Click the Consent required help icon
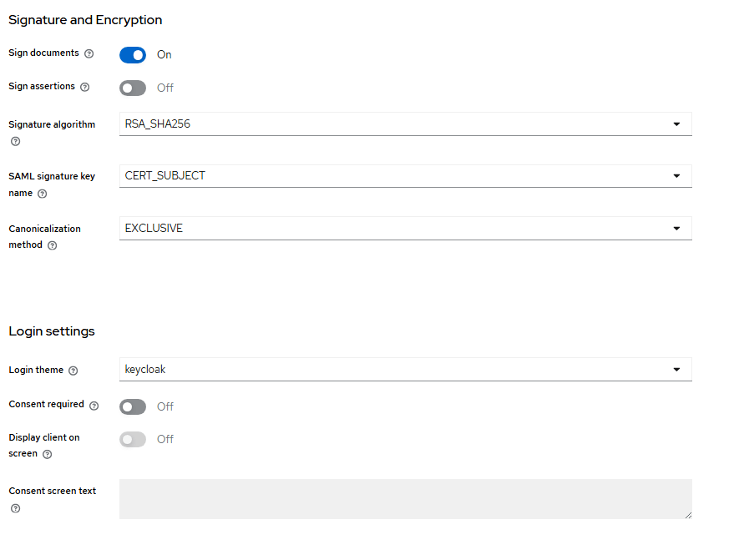 tap(94, 406)
